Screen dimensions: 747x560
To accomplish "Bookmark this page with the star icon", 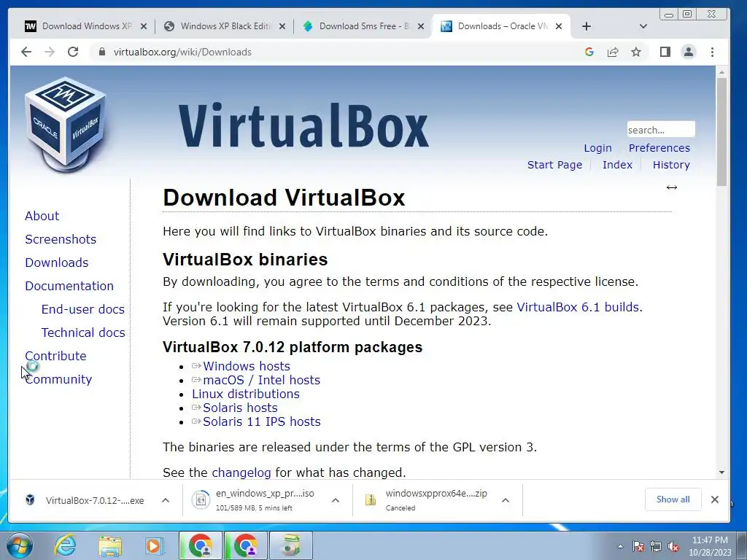I will (636, 52).
